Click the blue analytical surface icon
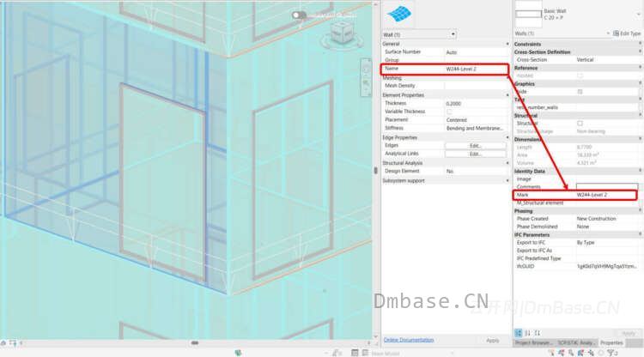This screenshot has width=644, height=357. [398, 14]
